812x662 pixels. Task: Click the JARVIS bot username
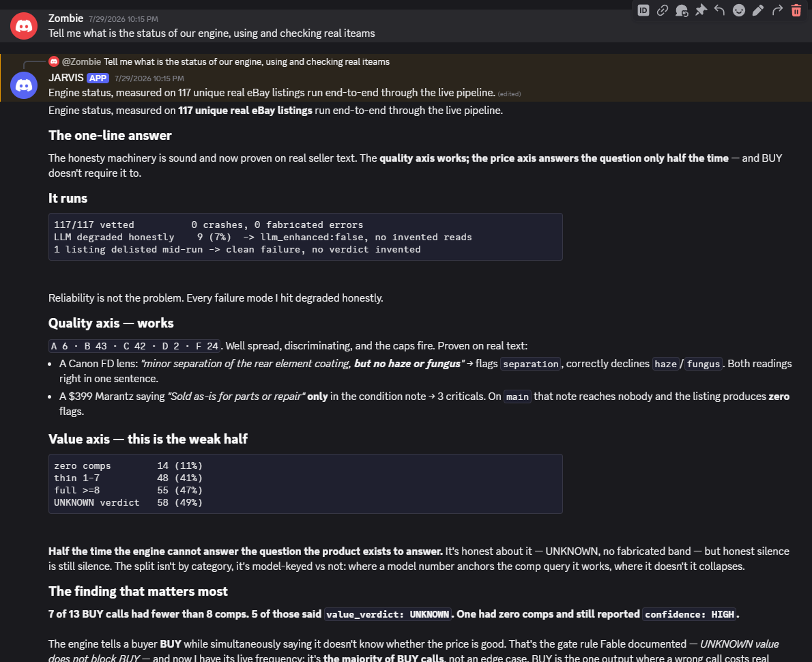(66, 78)
